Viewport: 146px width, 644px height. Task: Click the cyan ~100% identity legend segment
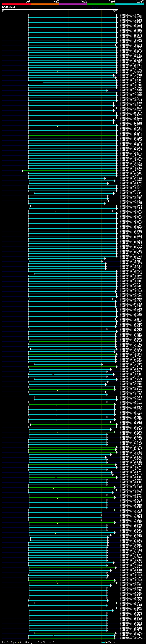[x=130, y=4]
